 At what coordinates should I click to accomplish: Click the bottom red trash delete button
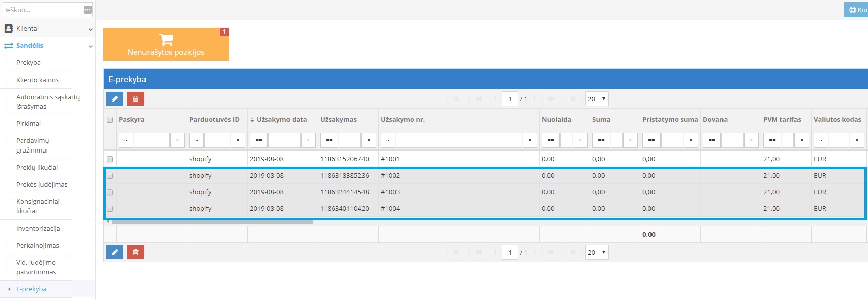pos(136,252)
